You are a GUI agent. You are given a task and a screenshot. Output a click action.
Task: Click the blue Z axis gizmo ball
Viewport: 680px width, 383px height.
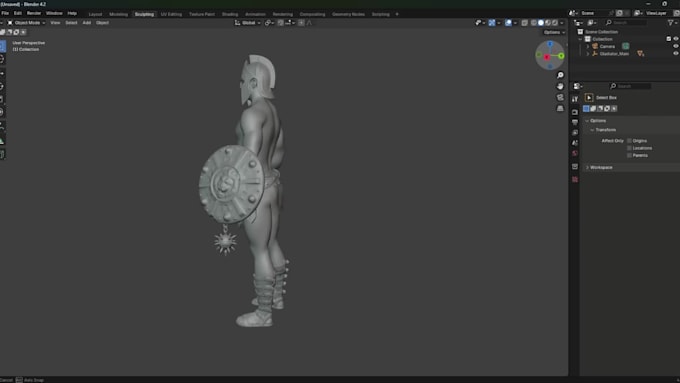coord(550,44)
